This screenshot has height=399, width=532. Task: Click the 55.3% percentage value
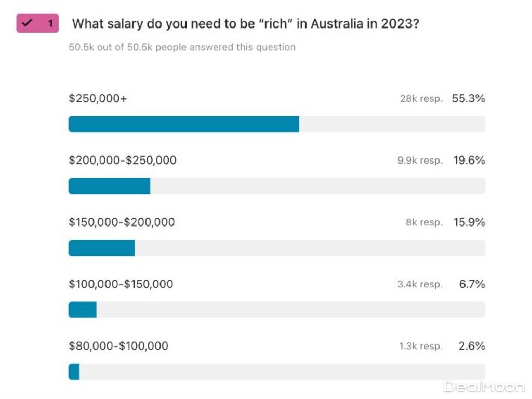(468, 98)
